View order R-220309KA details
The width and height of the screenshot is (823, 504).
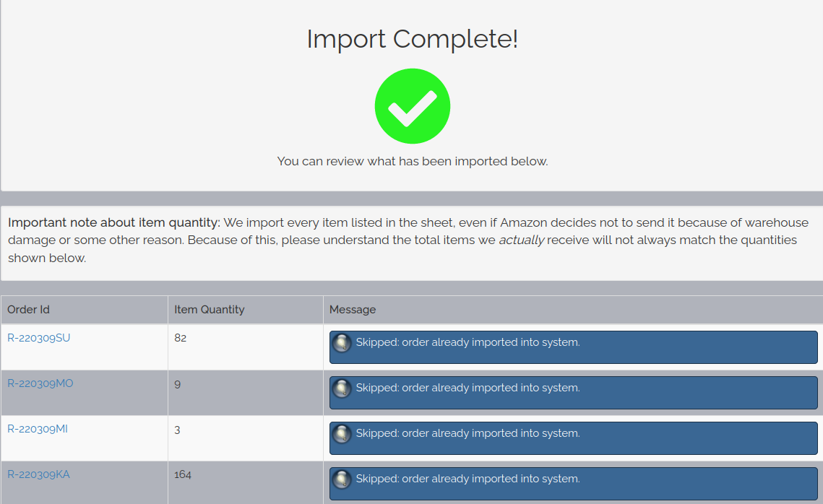point(39,474)
